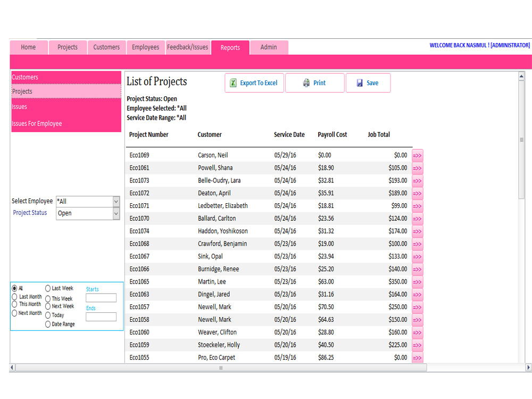Open details arrow for project Eco1070
532x399 pixels.
tap(417, 219)
